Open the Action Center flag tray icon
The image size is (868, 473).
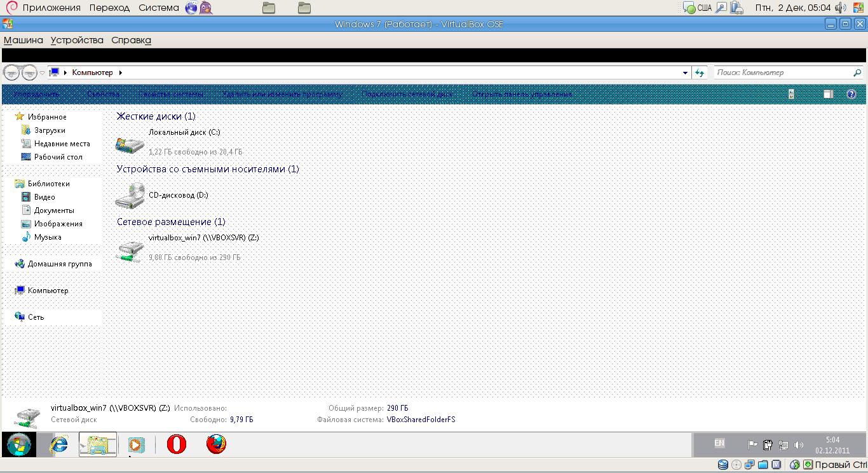pyautogui.click(x=752, y=445)
